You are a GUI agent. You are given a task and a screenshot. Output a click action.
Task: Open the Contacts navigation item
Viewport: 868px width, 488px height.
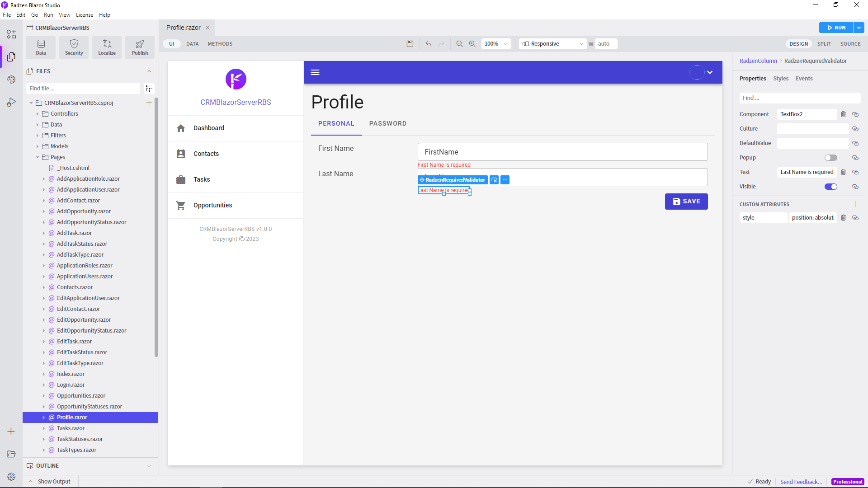[x=236, y=154]
